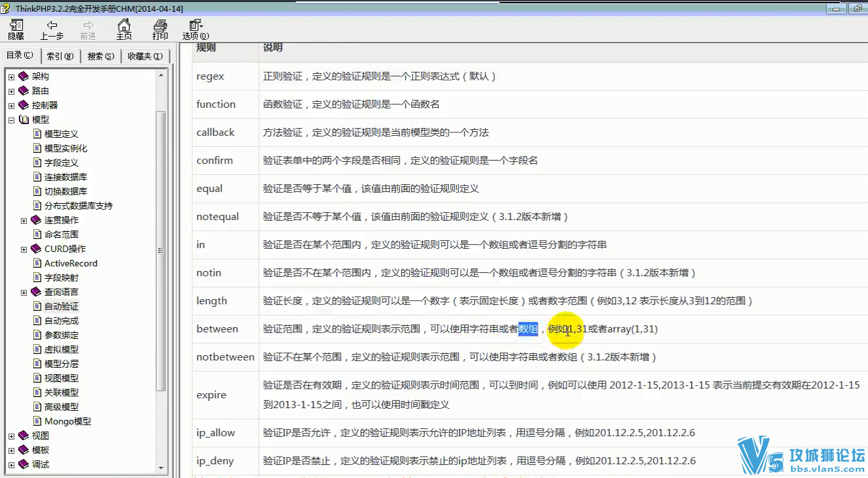Open the 参数绑定 topic
Viewport: 868px width, 478px height.
click(x=61, y=335)
